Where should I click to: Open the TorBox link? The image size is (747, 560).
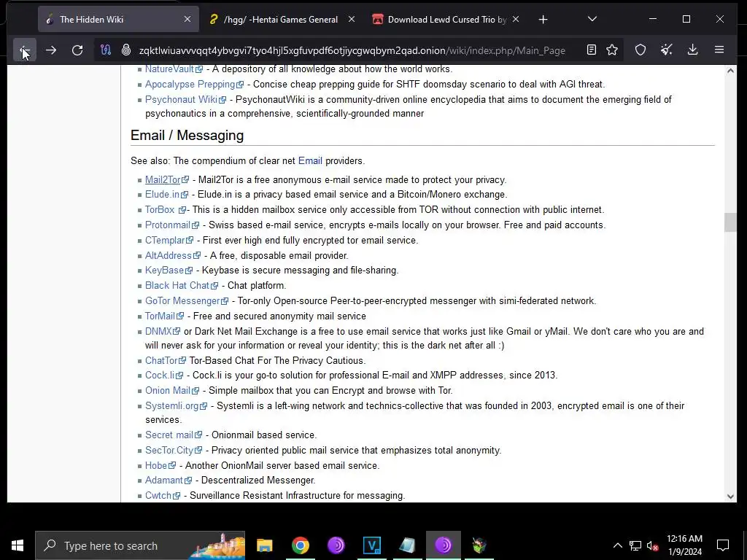click(166, 209)
